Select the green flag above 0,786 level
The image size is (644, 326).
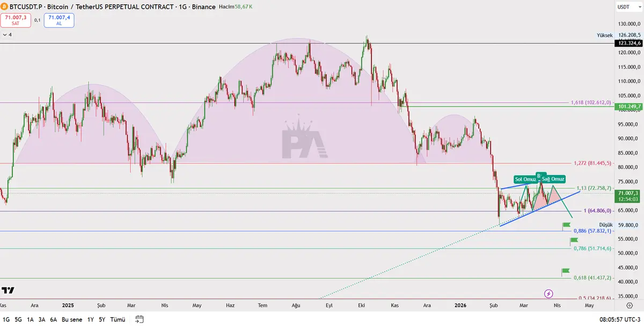(574, 241)
